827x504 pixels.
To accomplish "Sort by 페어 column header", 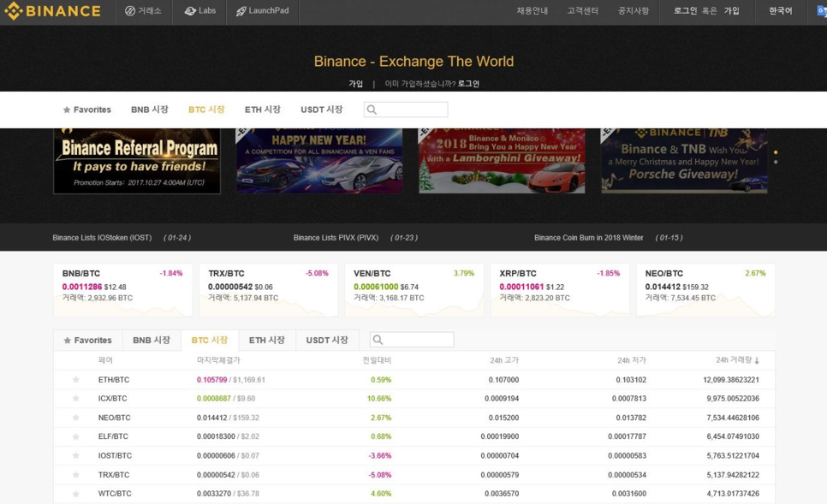I will (105, 360).
